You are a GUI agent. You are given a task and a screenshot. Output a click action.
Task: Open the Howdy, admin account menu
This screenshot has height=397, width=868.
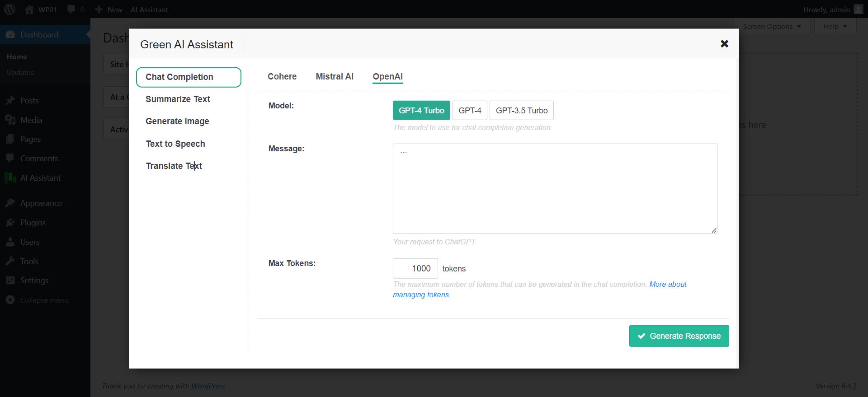[x=833, y=9]
